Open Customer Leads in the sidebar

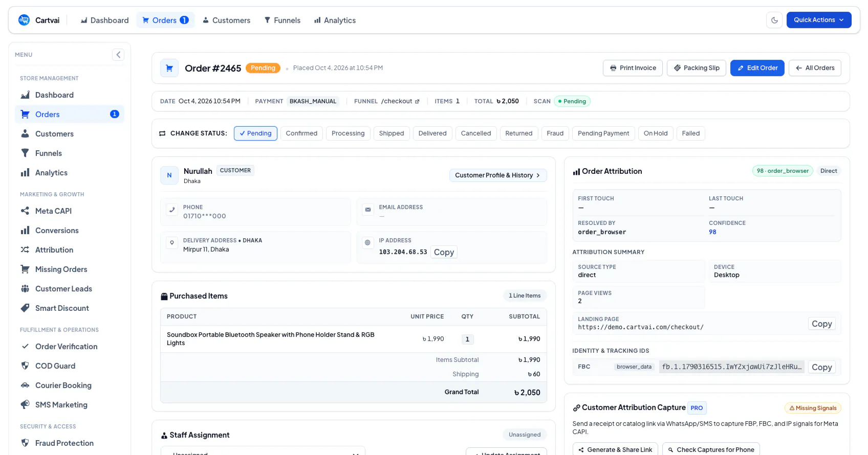pos(70,289)
